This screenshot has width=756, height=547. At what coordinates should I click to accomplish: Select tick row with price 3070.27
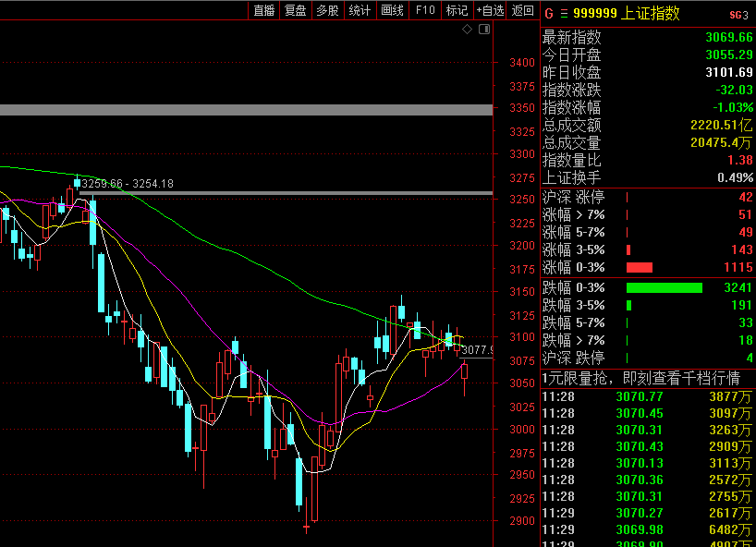[647, 513]
